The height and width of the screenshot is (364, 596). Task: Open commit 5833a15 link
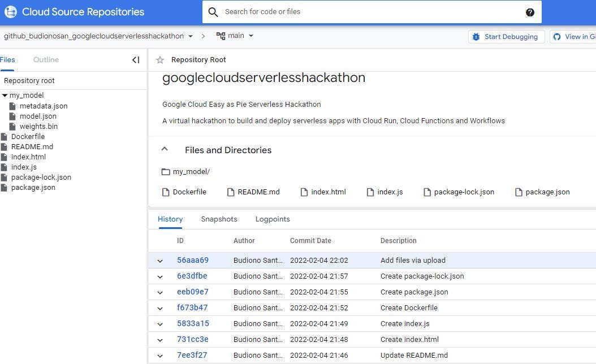(x=193, y=324)
